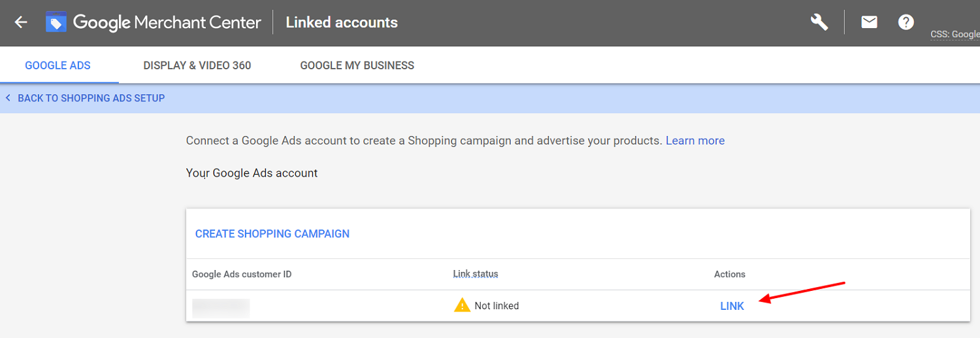Click the blurred customer ID value

click(221, 307)
